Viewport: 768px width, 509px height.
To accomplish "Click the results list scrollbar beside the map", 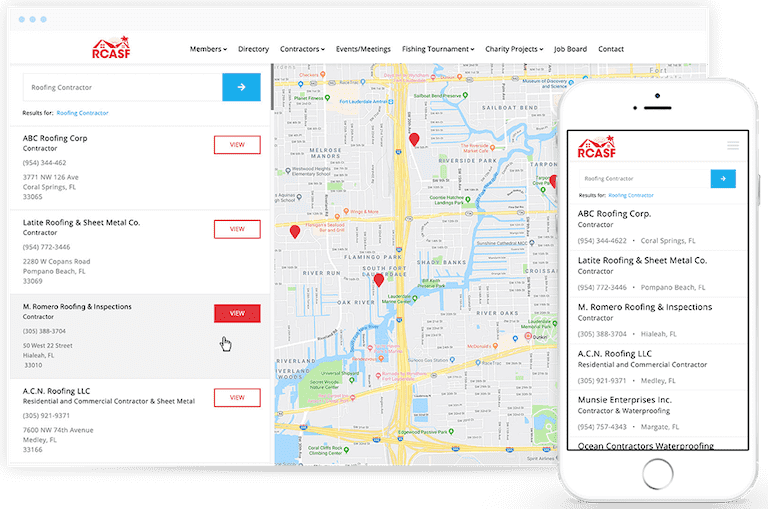I will click(272, 87).
